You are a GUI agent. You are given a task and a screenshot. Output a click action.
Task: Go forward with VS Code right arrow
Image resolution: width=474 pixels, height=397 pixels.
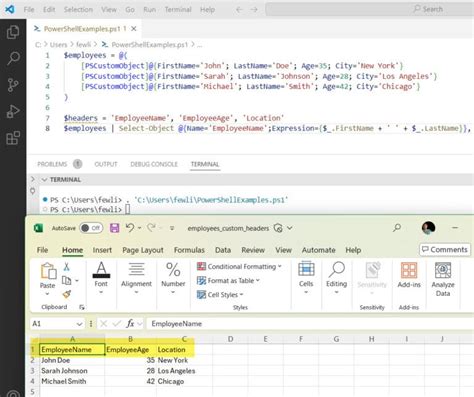coord(254,10)
